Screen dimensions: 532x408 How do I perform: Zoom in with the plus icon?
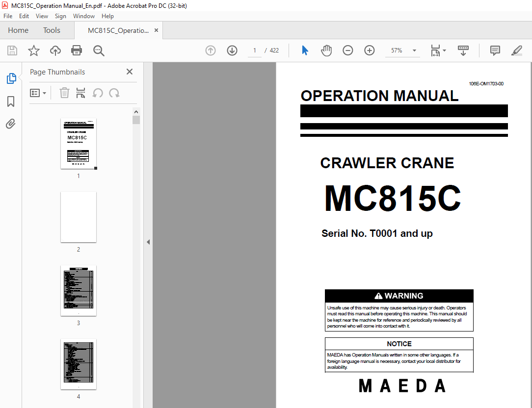[x=369, y=51]
